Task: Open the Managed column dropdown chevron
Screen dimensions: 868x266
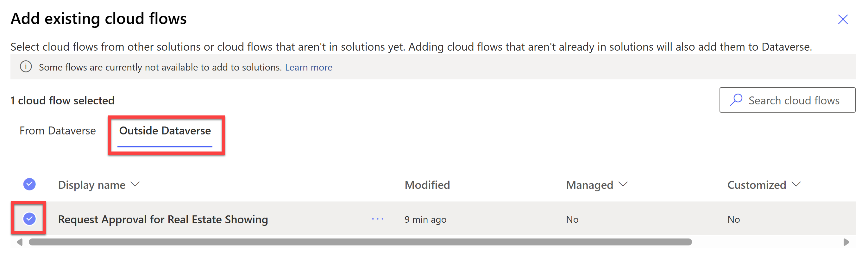Action: [x=623, y=184]
